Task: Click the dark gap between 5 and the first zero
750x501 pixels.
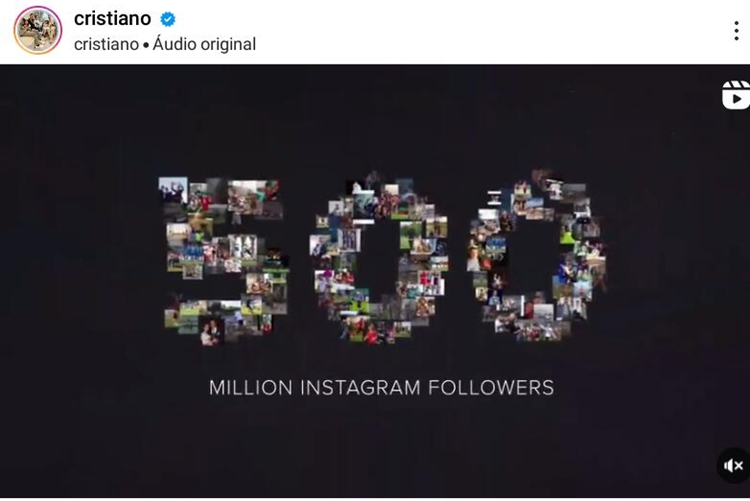Action: click(300, 261)
